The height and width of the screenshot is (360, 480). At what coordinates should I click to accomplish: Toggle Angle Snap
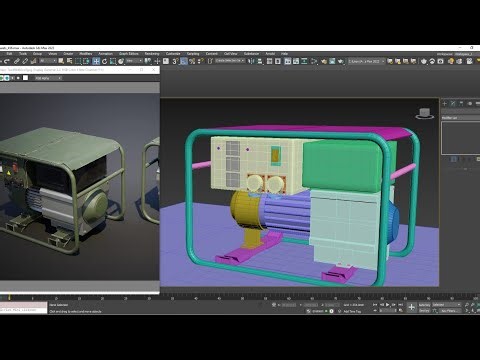click(184, 61)
